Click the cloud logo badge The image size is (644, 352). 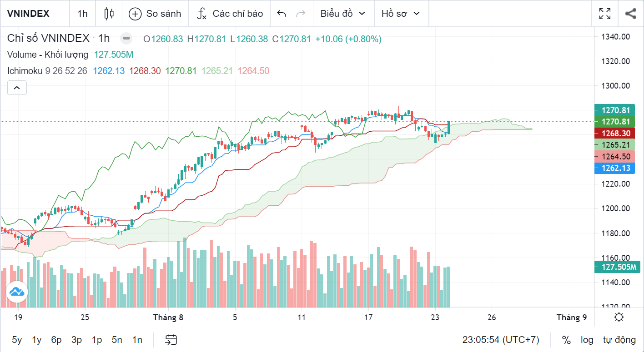pyautogui.click(x=17, y=292)
